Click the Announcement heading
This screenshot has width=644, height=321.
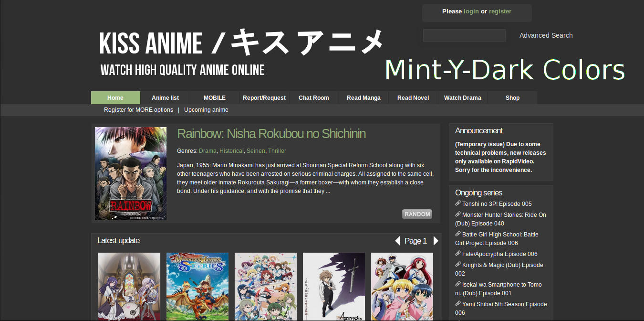pos(479,131)
